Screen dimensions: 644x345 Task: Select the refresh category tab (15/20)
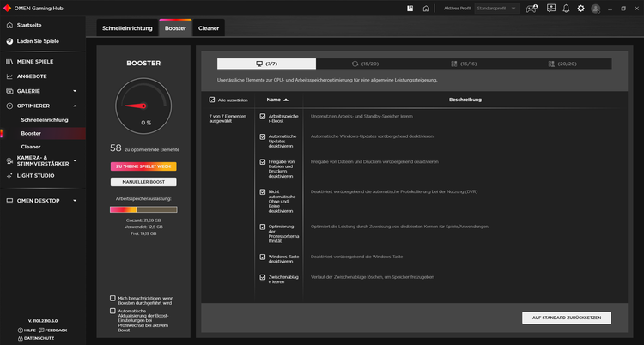[x=365, y=64]
